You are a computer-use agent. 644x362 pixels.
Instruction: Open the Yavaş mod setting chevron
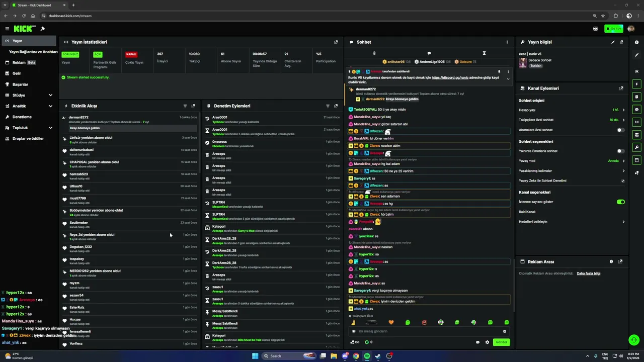[623, 161]
